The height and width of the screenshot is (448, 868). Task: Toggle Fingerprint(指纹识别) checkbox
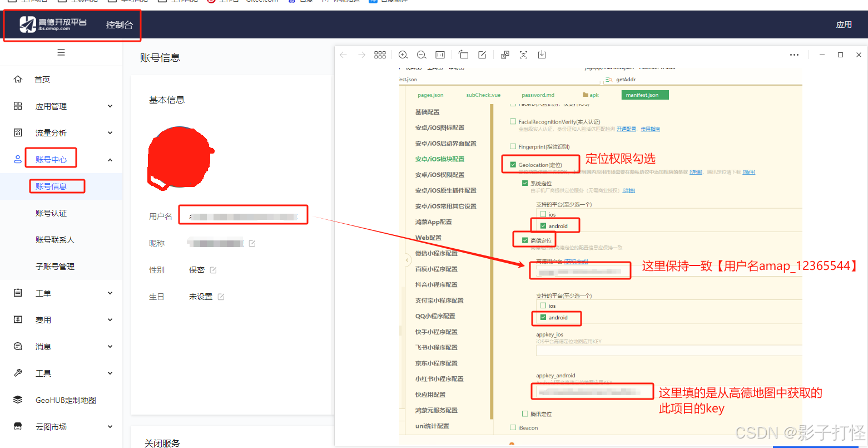point(513,147)
